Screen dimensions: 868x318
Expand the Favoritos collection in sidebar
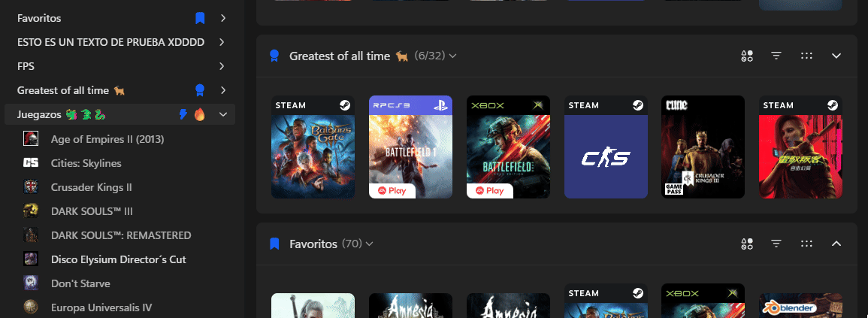222,18
